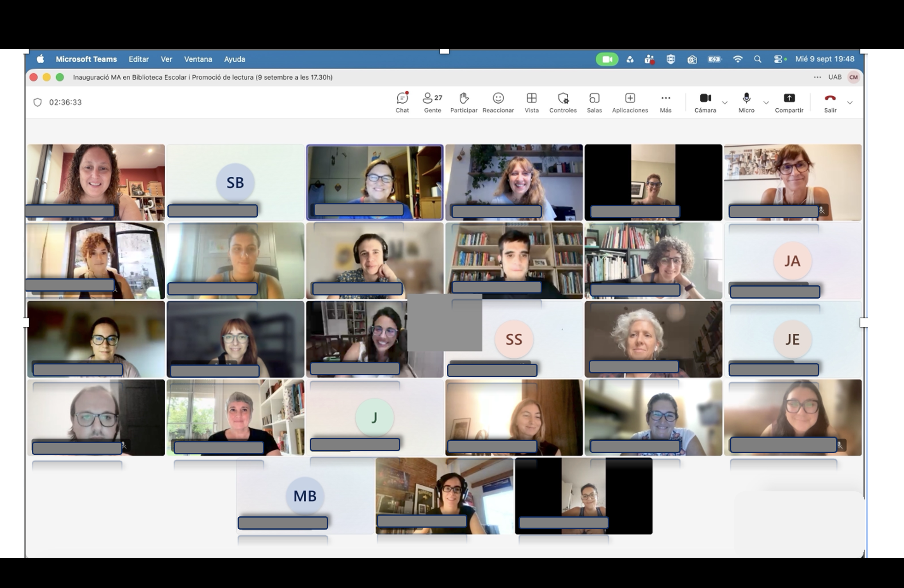
Task: Open the Ventana menu
Action: tap(198, 59)
